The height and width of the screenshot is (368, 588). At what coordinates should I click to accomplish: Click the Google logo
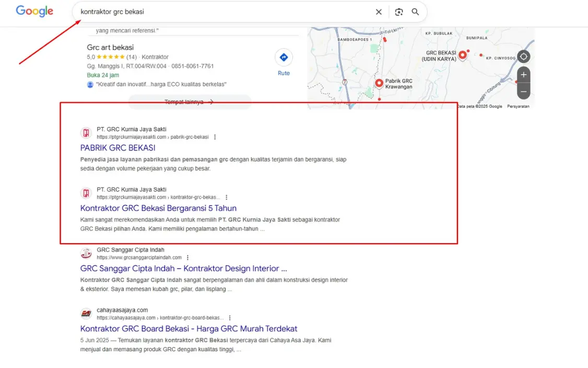coord(34,11)
